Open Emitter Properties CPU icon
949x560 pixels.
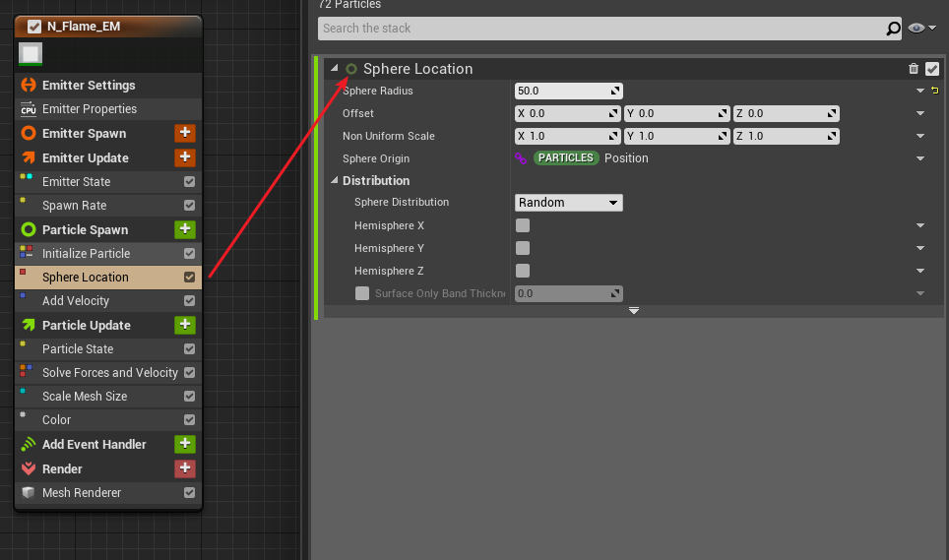tap(29, 109)
